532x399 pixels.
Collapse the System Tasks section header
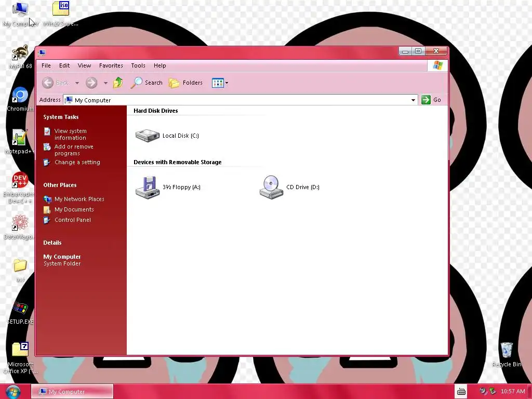click(x=61, y=117)
